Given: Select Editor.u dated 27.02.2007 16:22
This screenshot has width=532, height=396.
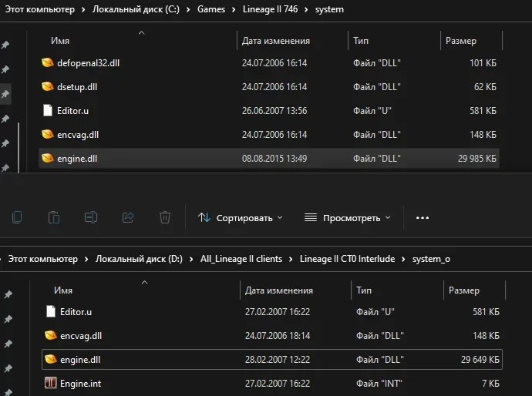Looking at the screenshot, I should [x=76, y=312].
